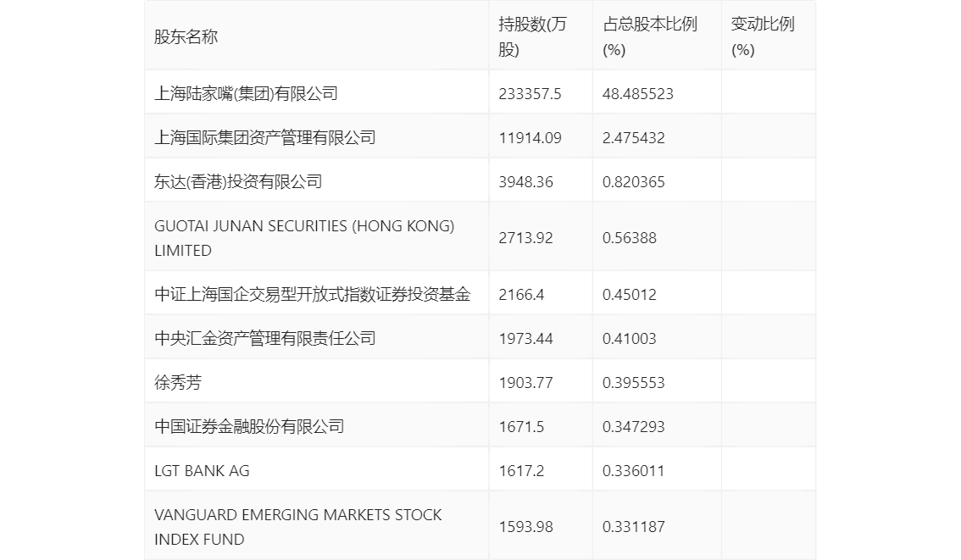This screenshot has height=560, width=961.
Task: Click the 48.485523 percentage cell
Action: (x=637, y=93)
